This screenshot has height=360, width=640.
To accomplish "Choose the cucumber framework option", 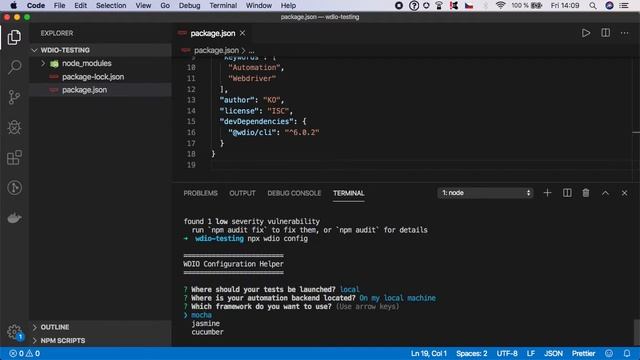I will pos(207,332).
